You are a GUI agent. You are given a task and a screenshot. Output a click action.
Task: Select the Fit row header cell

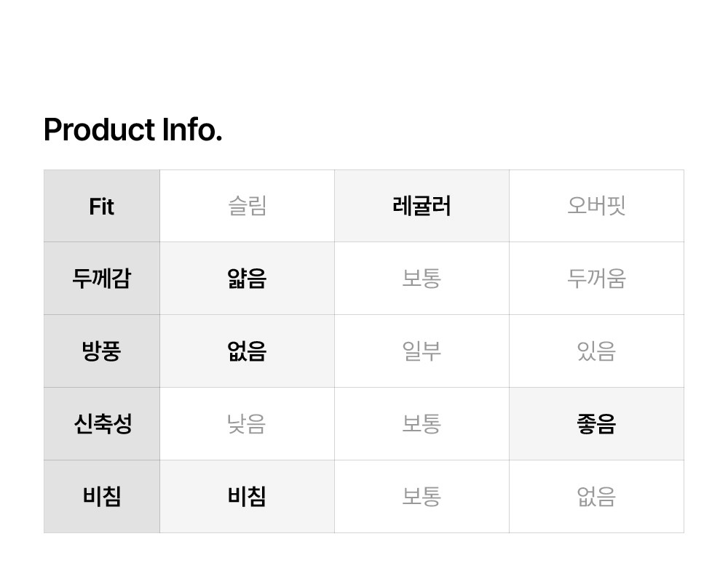pyautogui.click(x=102, y=207)
